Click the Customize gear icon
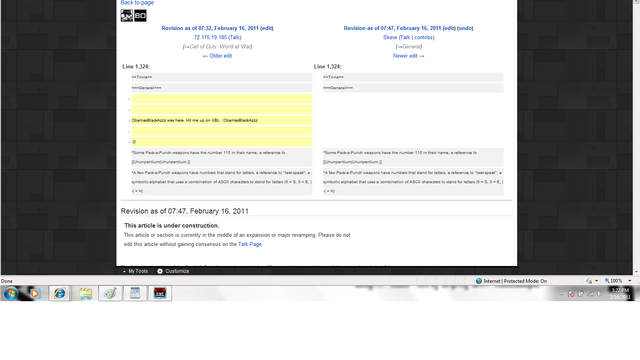Image resolution: width=640 pixels, height=360 pixels. [x=160, y=271]
